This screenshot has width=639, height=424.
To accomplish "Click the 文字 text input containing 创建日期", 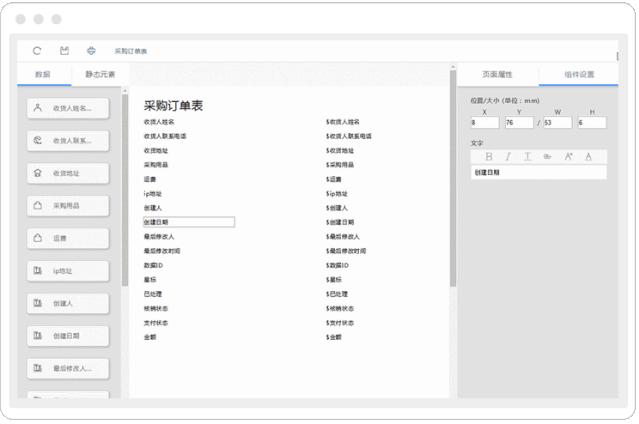I will coord(538,172).
